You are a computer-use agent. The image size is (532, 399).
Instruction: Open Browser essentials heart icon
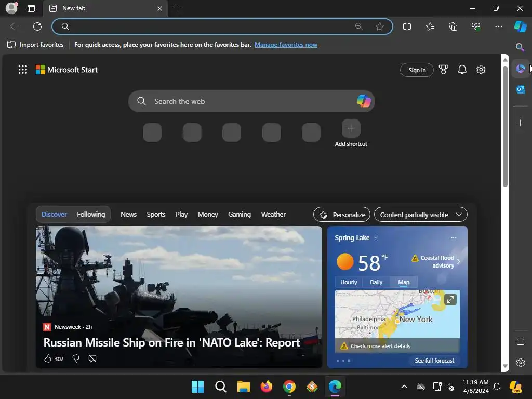476,26
